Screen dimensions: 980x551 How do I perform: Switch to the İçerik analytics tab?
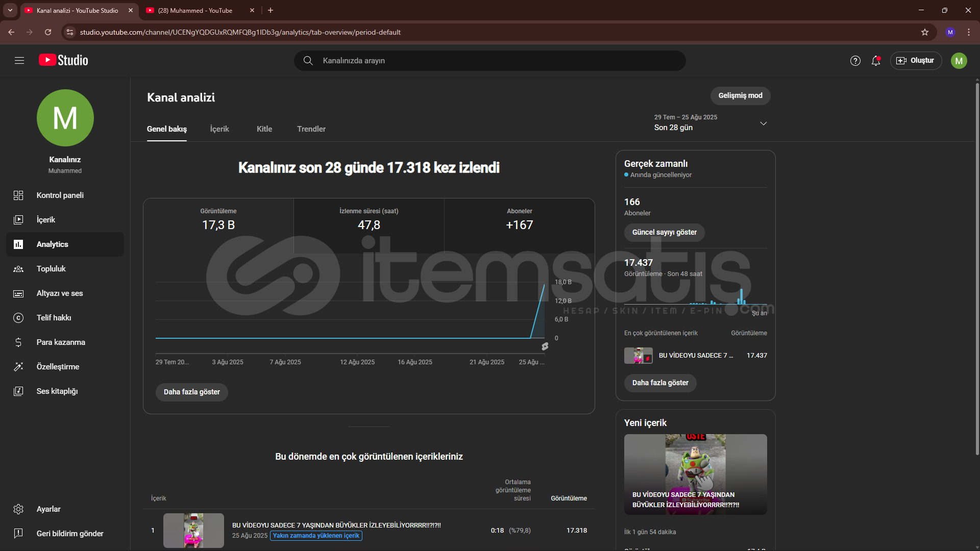219,129
